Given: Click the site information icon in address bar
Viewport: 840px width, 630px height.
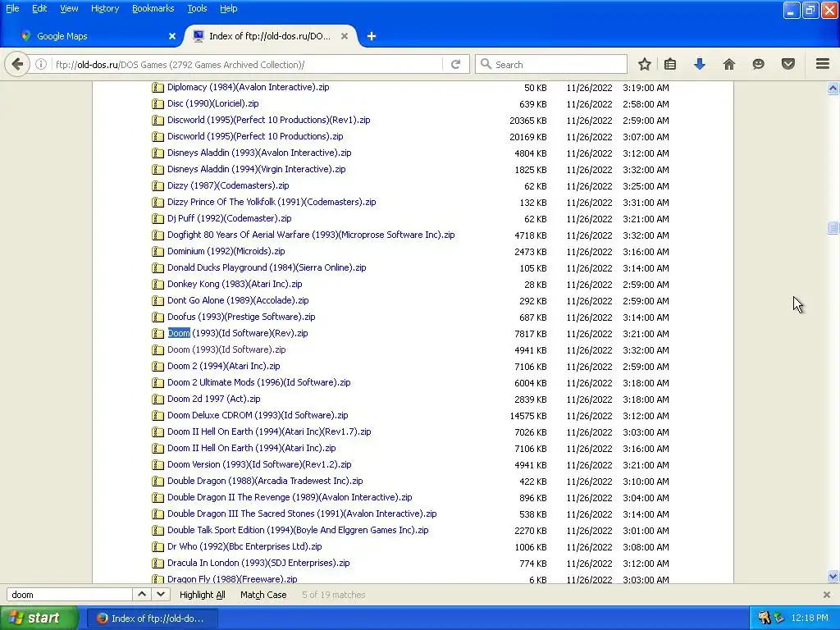Looking at the screenshot, I should (x=41, y=64).
